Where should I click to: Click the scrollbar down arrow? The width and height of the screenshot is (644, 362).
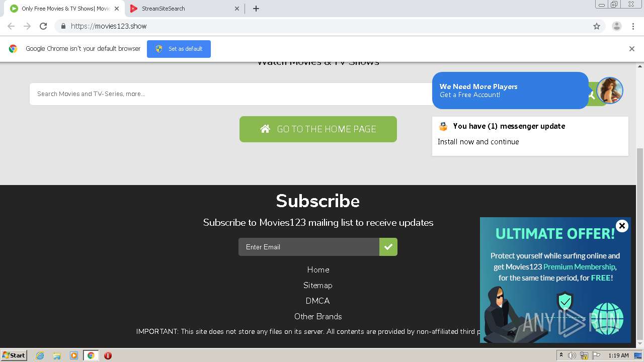point(640,343)
